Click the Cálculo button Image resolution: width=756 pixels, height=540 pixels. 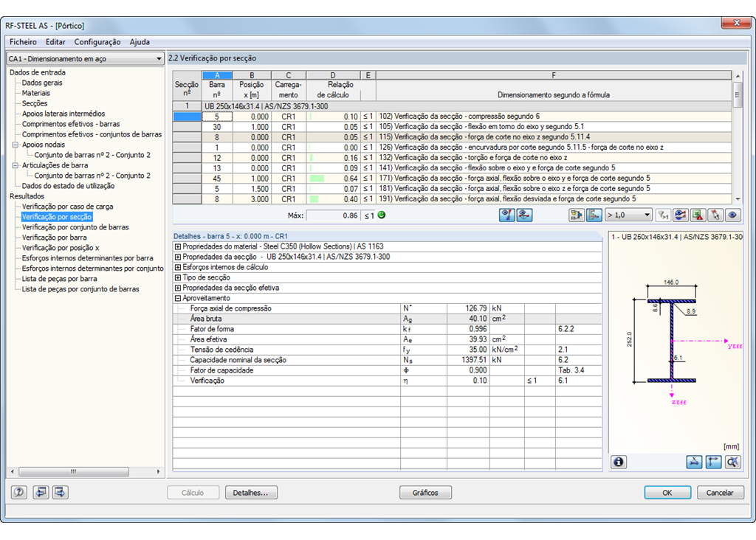[x=193, y=492]
